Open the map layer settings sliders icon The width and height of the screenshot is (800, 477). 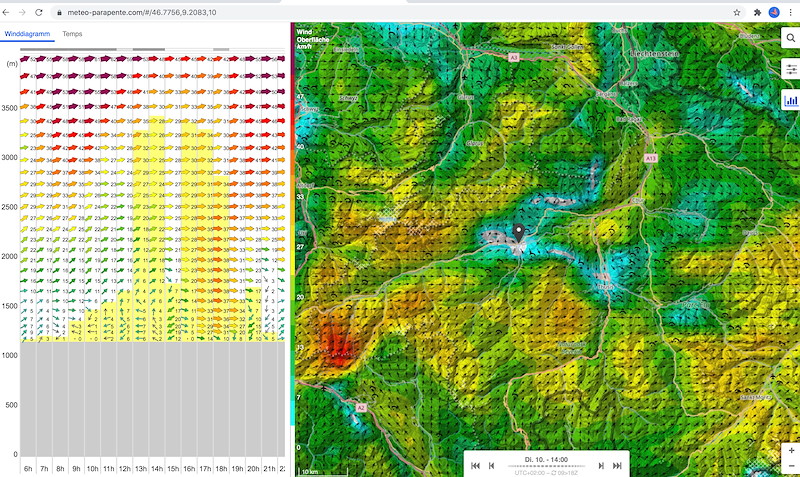tap(789, 70)
